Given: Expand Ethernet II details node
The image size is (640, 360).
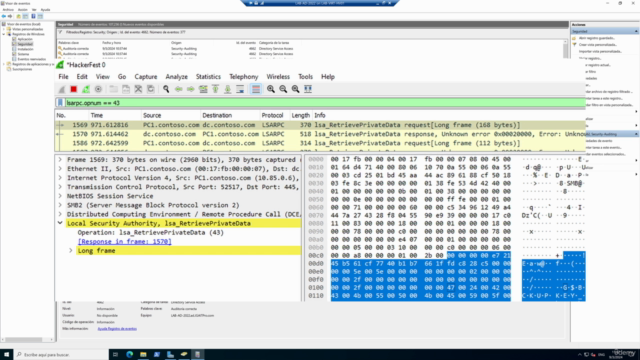Looking at the screenshot, I should tap(60, 169).
